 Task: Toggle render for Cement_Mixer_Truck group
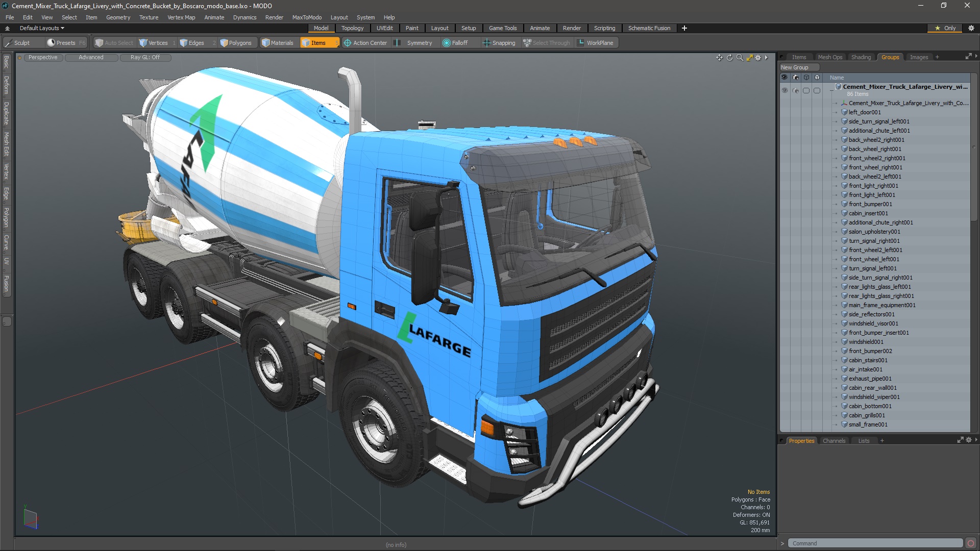tap(795, 90)
